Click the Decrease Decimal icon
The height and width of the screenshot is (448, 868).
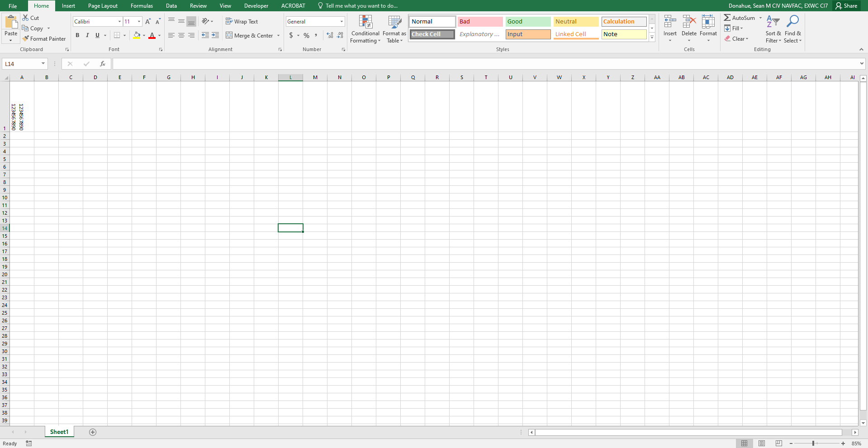[x=340, y=35]
